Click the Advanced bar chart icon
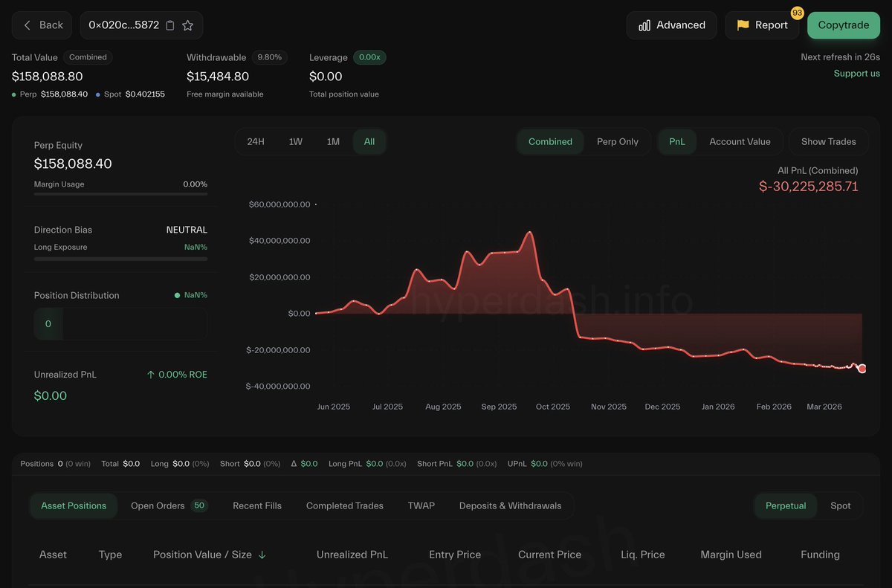 tap(644, 25)
